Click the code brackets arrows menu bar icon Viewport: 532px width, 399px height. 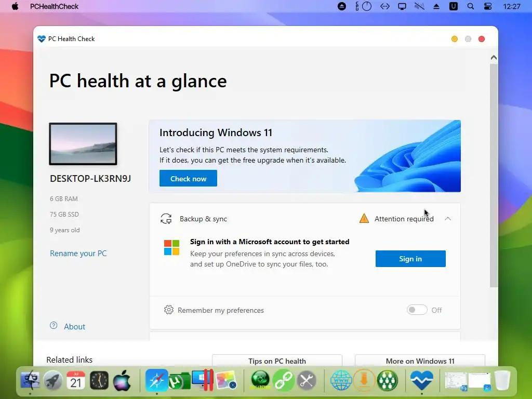385,6
